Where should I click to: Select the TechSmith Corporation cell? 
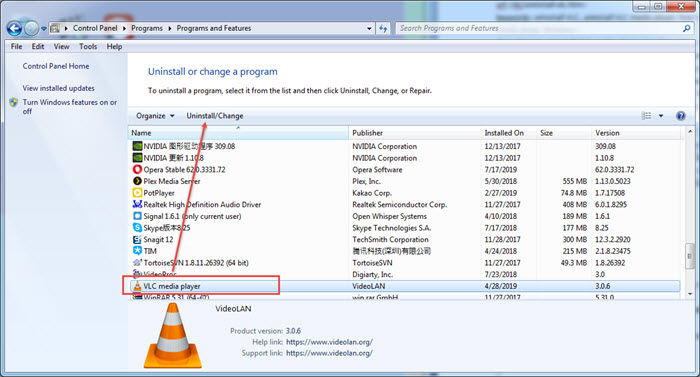pyautogui.click(x=390, y=239)
